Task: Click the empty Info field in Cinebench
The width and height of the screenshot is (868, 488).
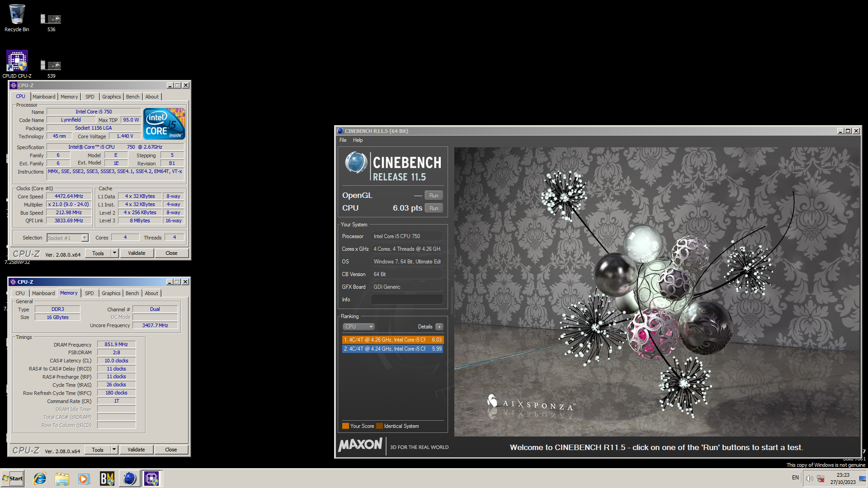Action: [407, 300]
